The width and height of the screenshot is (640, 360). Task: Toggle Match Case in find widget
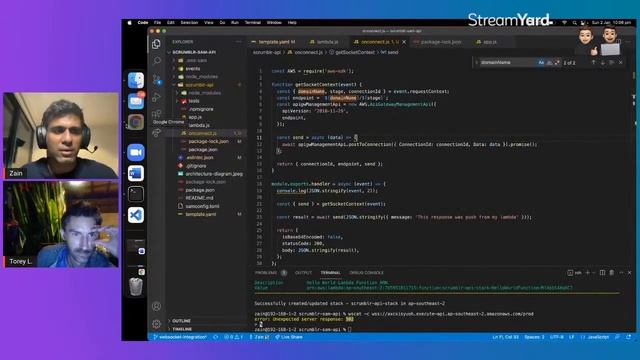tap(541, 62)
